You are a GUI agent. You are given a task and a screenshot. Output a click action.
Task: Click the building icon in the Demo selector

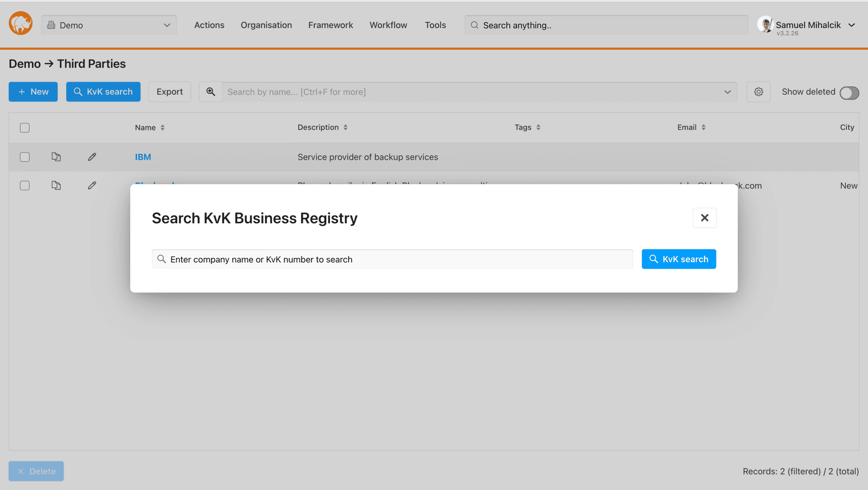click(x=51, y=25)
